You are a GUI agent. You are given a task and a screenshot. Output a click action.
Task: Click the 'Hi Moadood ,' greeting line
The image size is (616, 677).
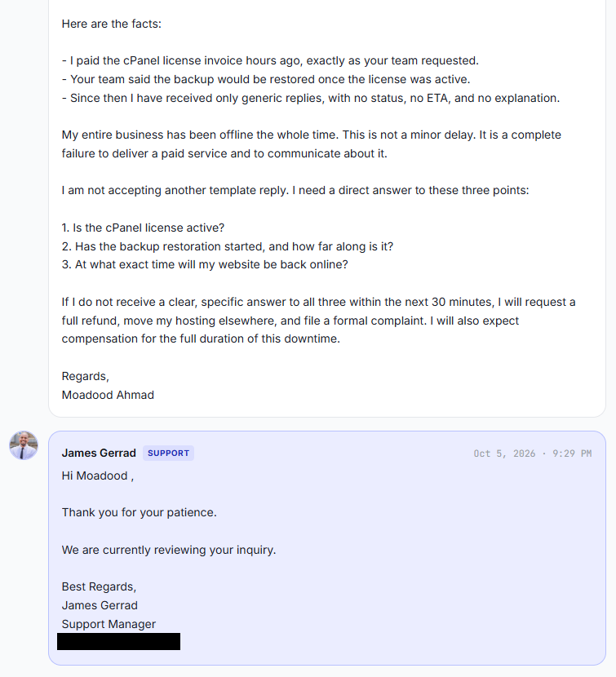(x=98, y=476)
